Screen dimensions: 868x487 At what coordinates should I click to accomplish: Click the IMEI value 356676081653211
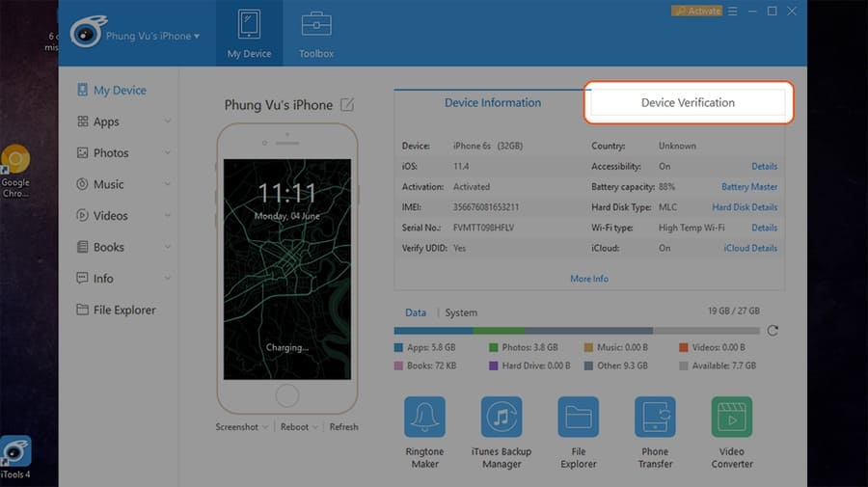pyautogui.click(x=486, y=207)
